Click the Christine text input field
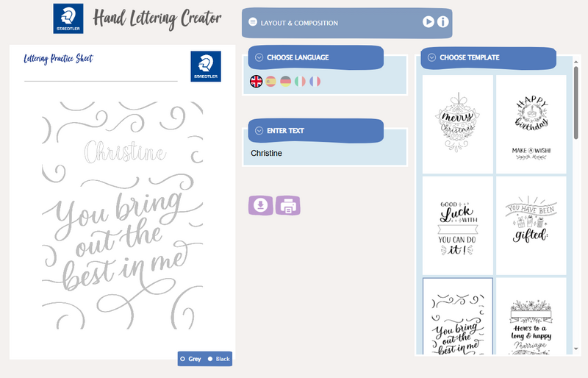The image size is (588, 378). (325, 153)
